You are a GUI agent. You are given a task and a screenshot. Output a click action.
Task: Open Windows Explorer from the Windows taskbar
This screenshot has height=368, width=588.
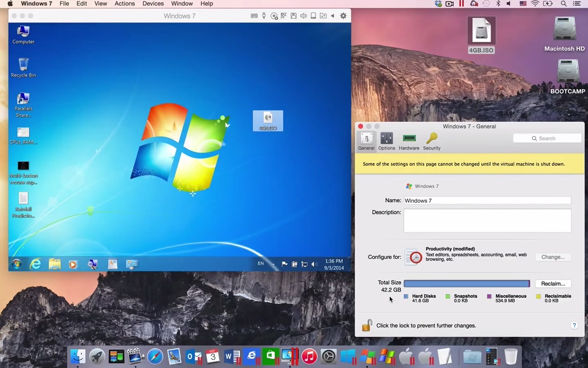[x=54, y=264]
